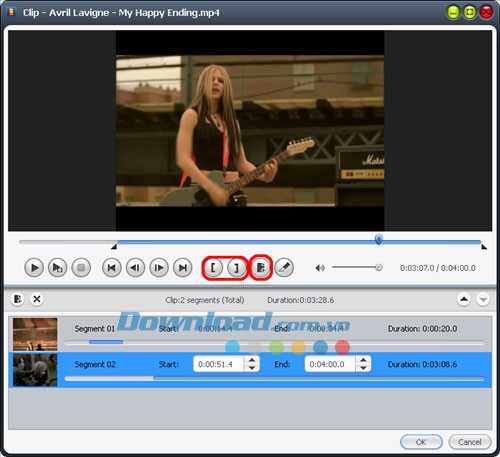500x457 pixels.
Task: Step forward one frame
Action: coord(159,268)
